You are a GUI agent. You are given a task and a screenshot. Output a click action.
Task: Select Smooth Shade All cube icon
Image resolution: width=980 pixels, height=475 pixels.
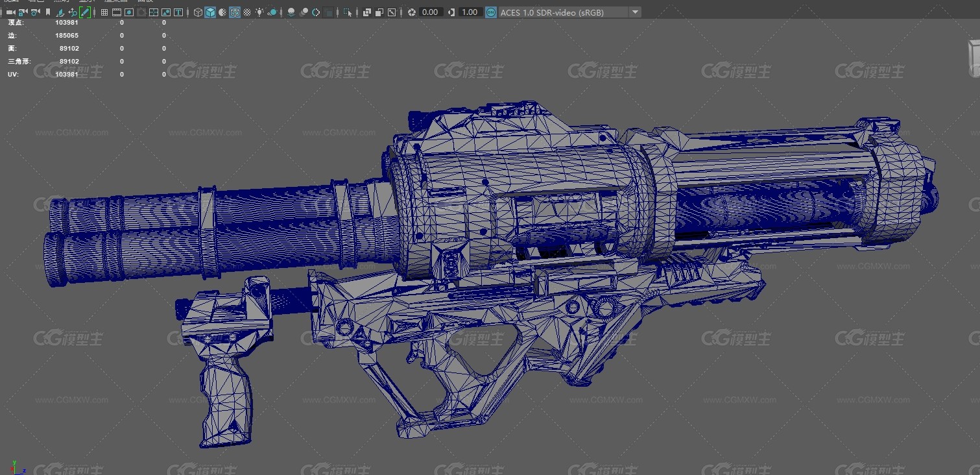[x=210, y=12]
